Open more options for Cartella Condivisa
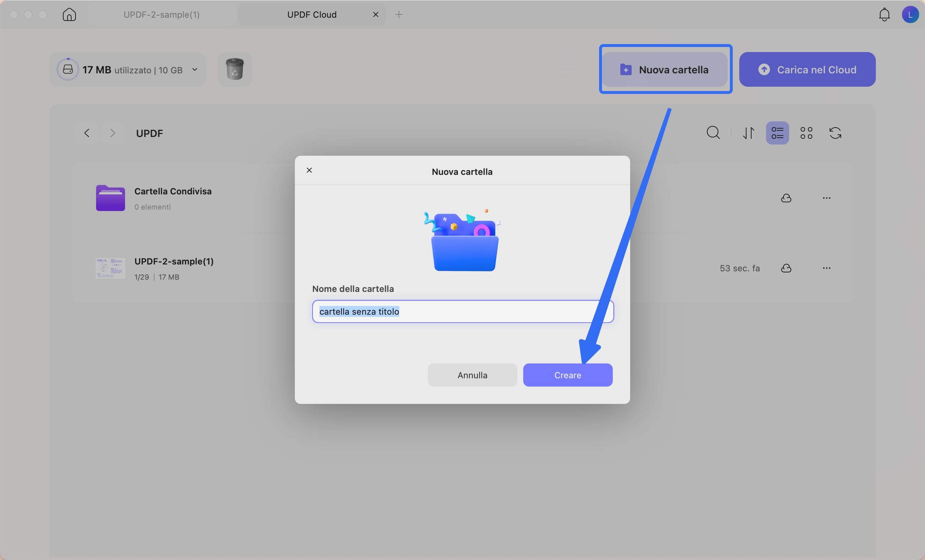The image size is (925, 560). (826, 198)
